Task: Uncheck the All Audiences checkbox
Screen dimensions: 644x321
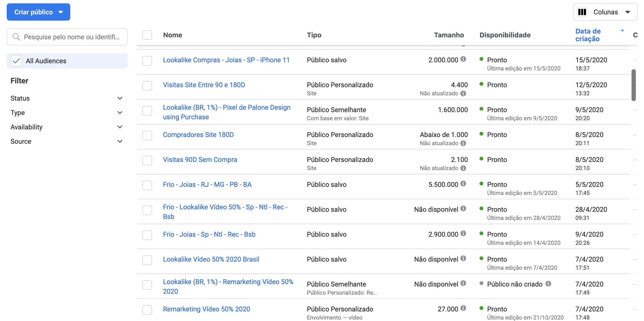Action: 16,61
